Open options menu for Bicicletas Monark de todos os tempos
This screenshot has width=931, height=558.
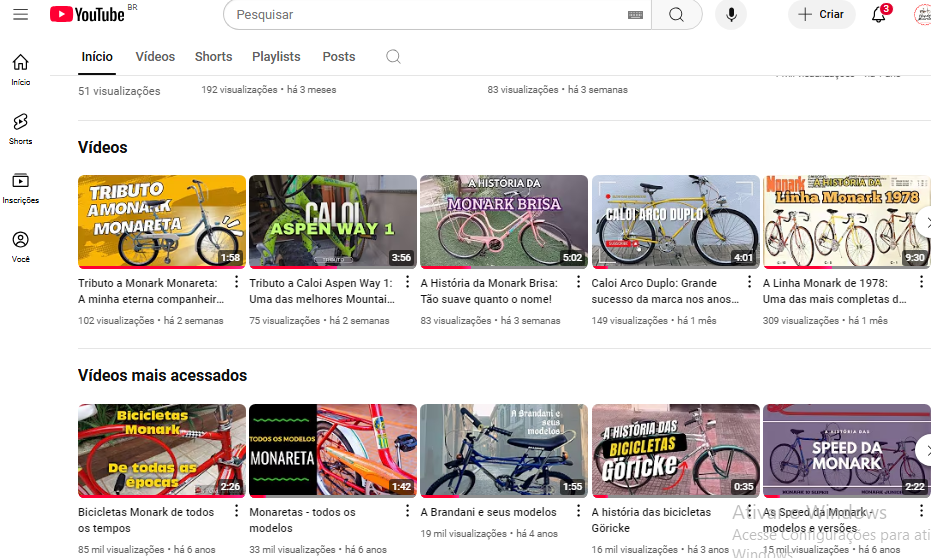click(236, 511)
